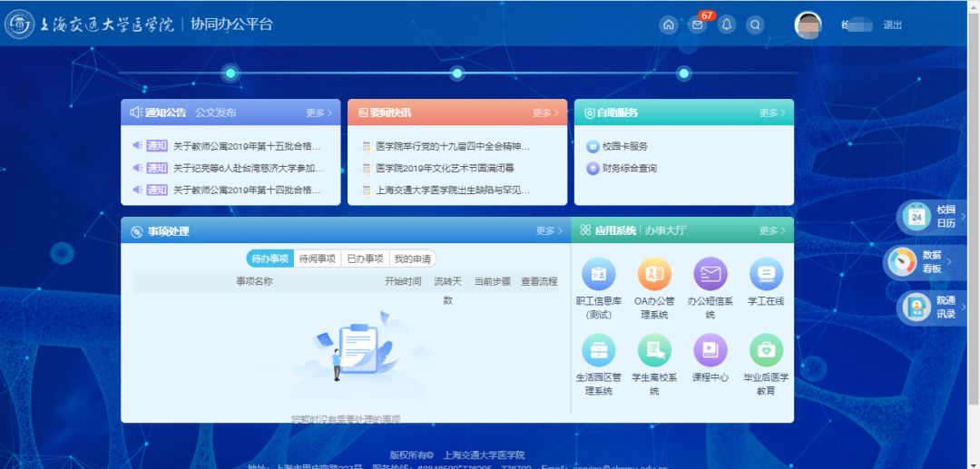The height and width of the screenshot is (469, 980).
Task: Open the mail inbox with 67 unread
Action: pyautogui.click(x=697, y=25)
